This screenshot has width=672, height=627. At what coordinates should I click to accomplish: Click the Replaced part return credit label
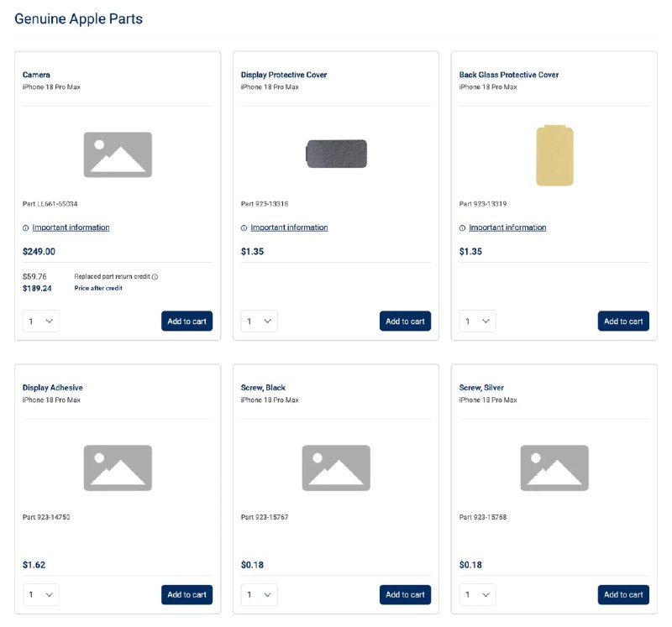pos(112,277)
